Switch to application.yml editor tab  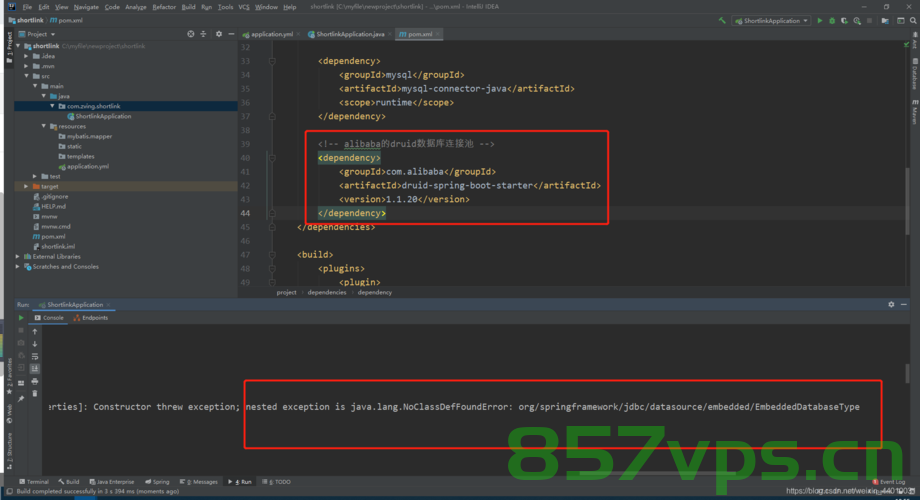click(272, 34)
